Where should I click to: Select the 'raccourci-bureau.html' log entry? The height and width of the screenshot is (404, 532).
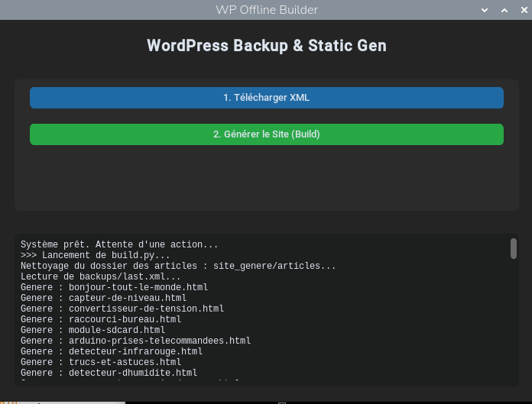(x=101, y=319)
